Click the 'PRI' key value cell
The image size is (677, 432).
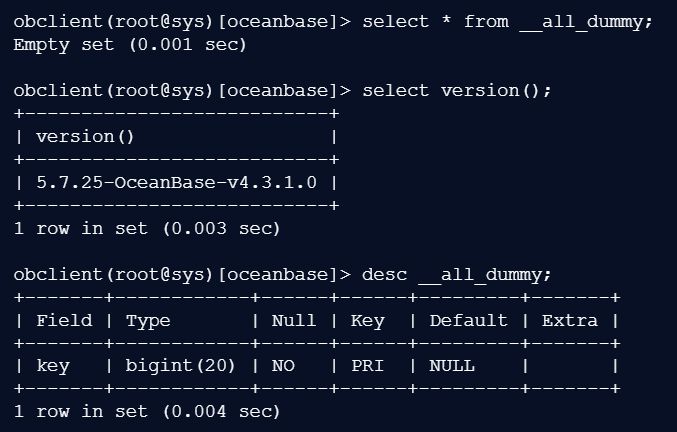point(367,366)
